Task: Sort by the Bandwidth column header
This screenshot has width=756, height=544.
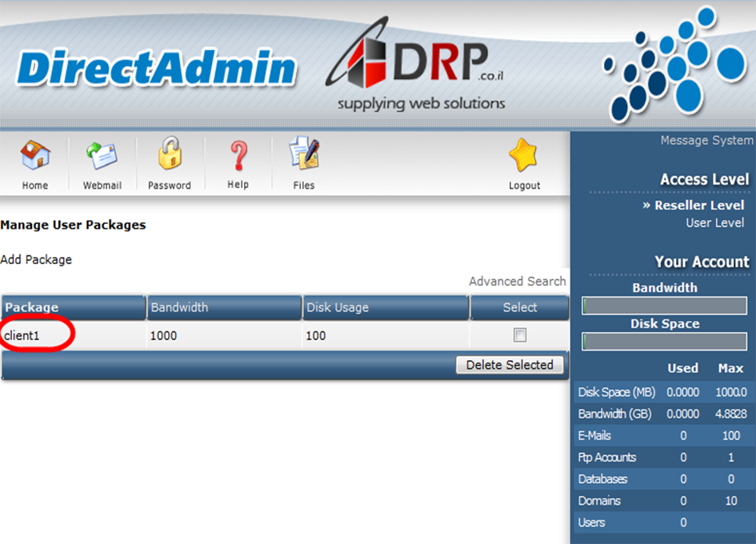Action: click(x=179, y=308)
